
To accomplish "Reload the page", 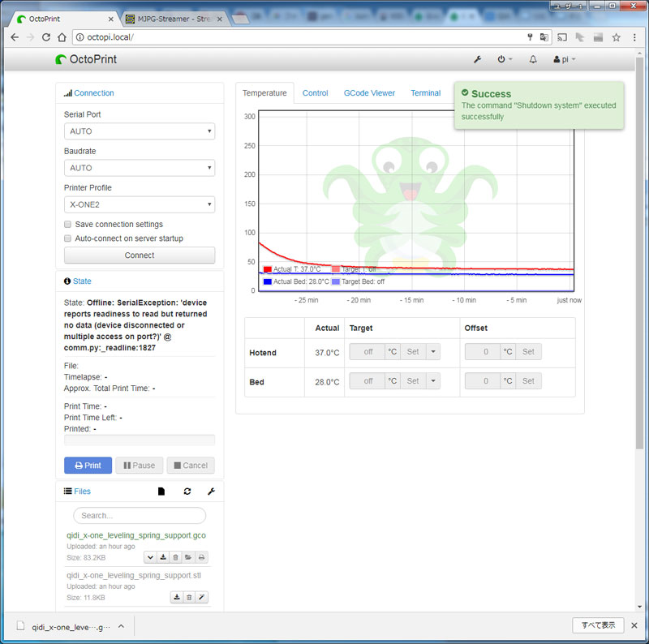I will pyautogui.click(x=46, y=37).
